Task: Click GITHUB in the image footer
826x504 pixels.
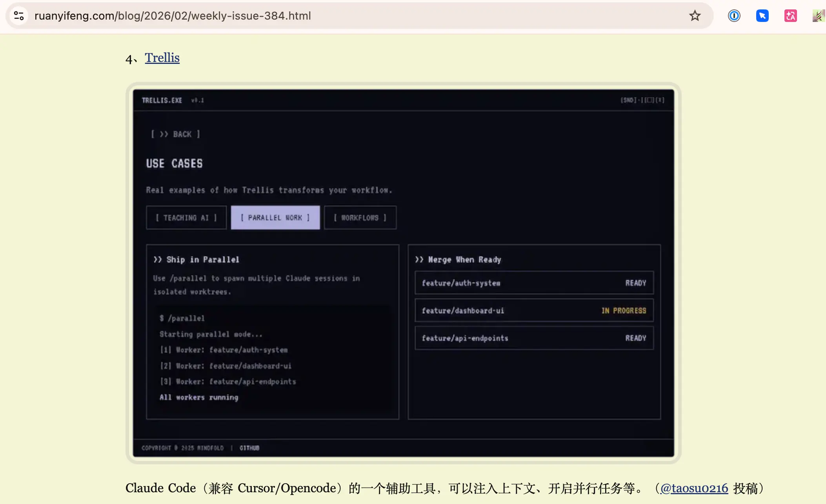Action: pos(249,448)
